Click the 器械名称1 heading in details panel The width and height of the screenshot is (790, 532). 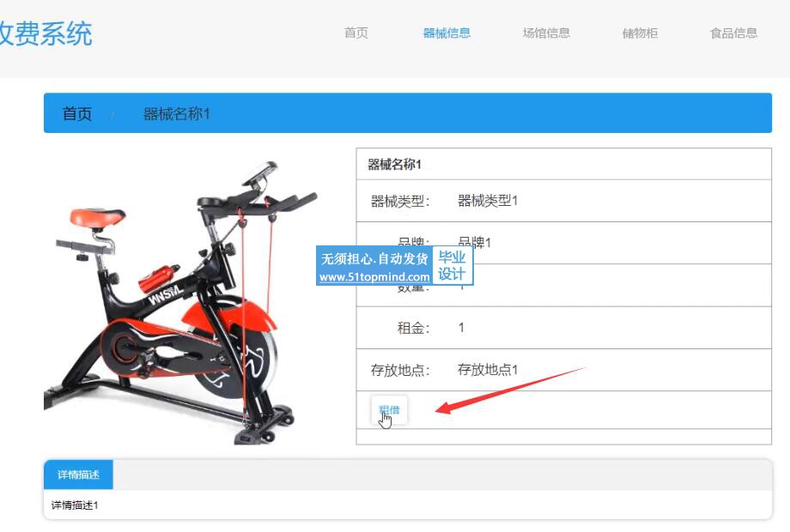tap(394, 164)
